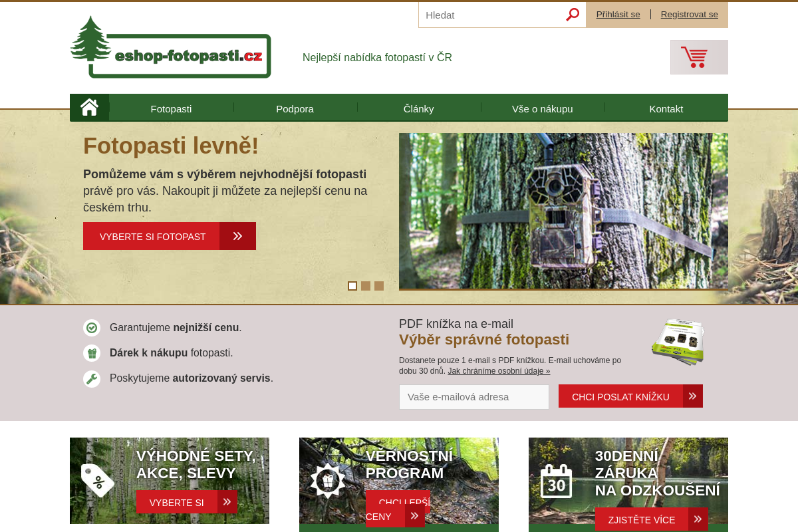Image resolution: width=798 pixels, height=532 pixels.
Task: Click the home icon in the navigation bar
Action: [x=89, y=107]
